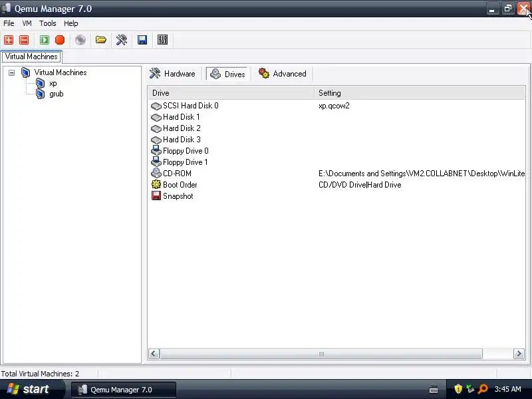The width and height of the screenshot is (532, 399).
Task: Click the xp.qcow2 setting value
Action: [334, 106]
